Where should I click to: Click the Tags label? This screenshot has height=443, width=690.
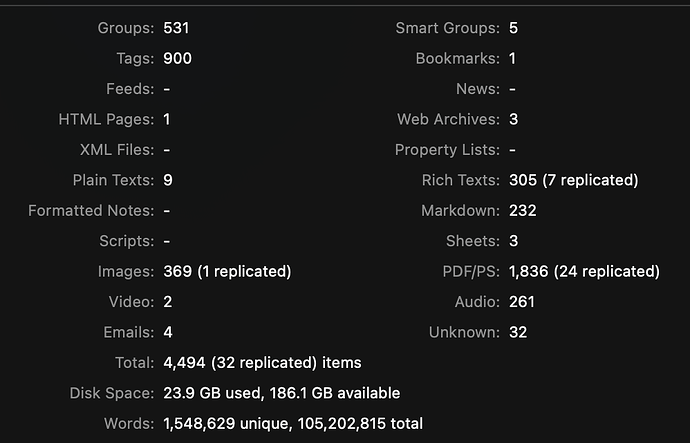pyautogui.click(x=135, y=59)
